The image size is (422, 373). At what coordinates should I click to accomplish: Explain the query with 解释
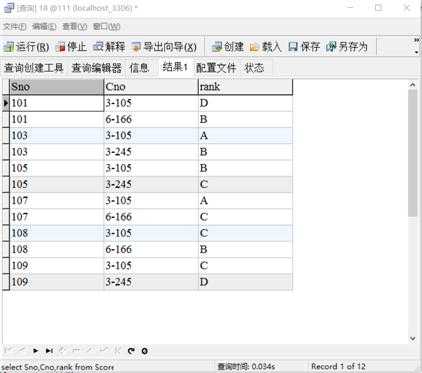[109, 47]
